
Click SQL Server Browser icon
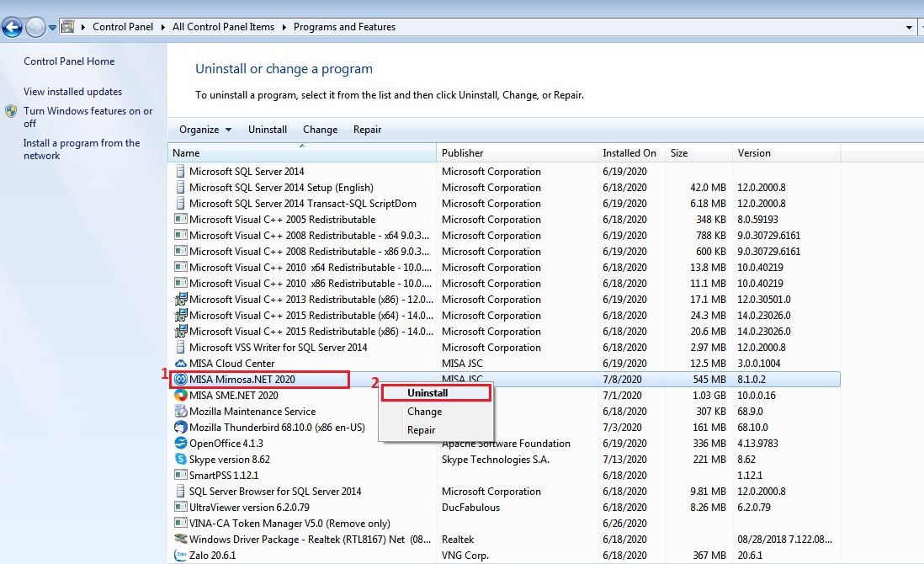click(x=180, y=491)
